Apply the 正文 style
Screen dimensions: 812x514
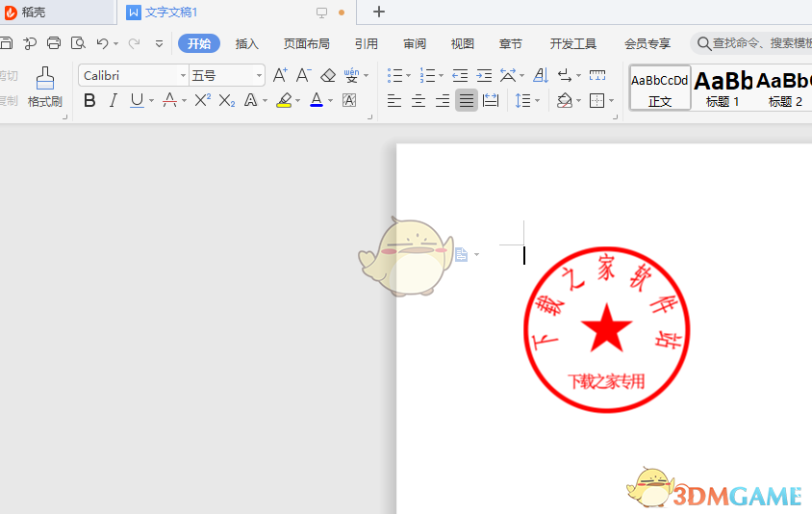point(660,88)
